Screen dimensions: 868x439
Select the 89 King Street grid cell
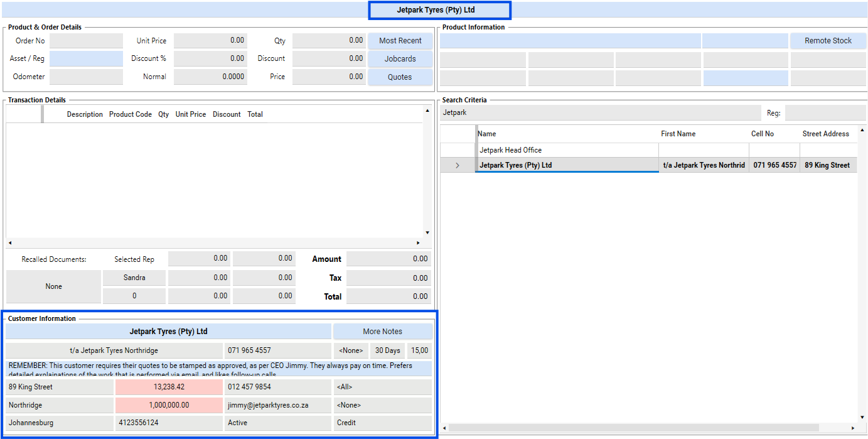tap(828, 165)
